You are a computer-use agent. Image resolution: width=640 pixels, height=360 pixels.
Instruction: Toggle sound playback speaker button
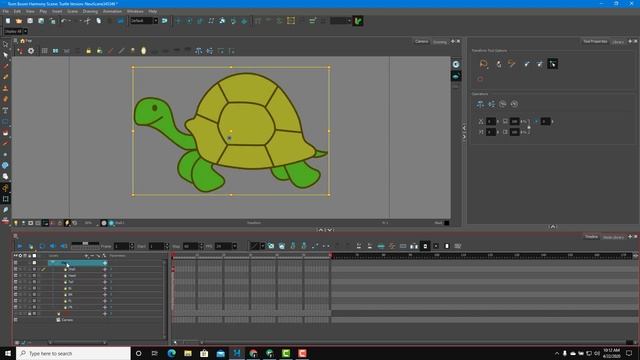(53, 246)
